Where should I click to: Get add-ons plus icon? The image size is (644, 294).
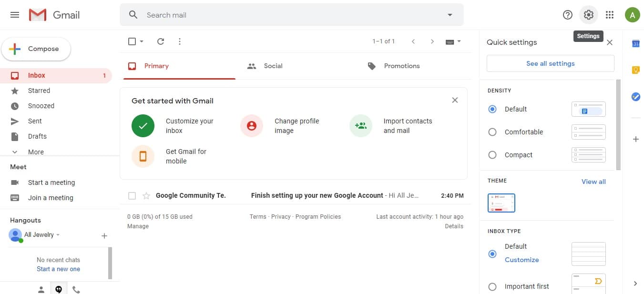tap(635, 139)
